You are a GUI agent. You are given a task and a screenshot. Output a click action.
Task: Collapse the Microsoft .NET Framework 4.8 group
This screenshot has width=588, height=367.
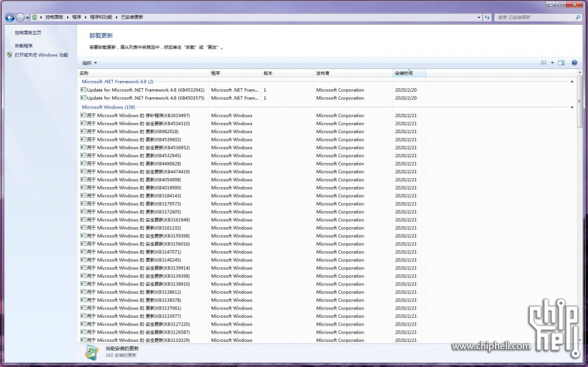(x=572, y=82)
